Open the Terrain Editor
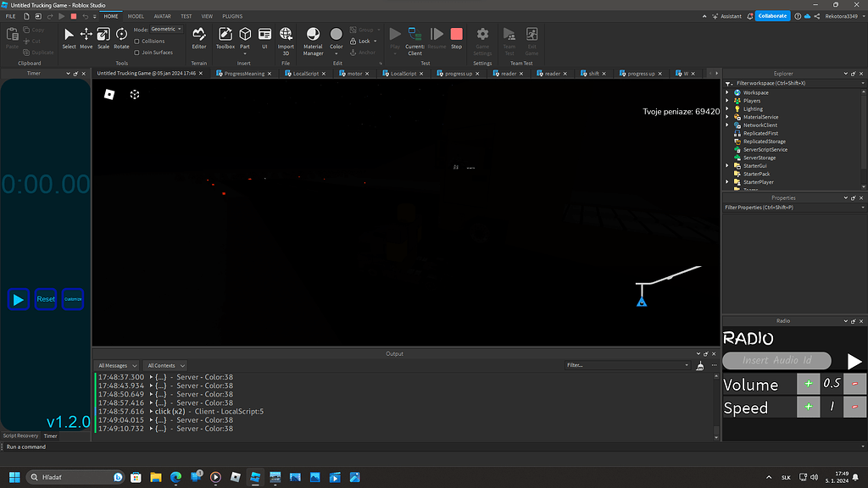Viewport: 868px width, 488px height. click(x=198, y=38)
